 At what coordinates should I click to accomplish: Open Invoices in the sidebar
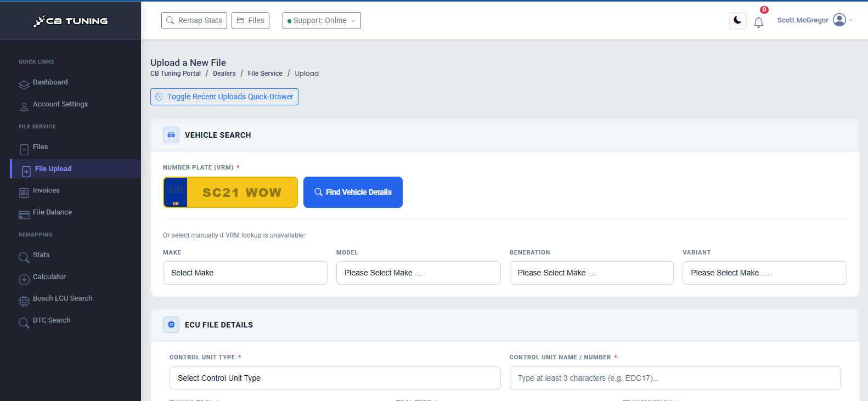point(46,190)
